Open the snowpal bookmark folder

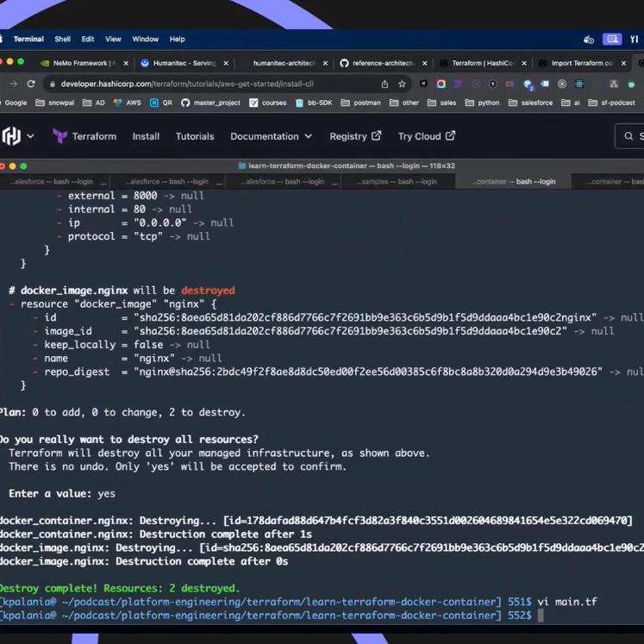55,103
